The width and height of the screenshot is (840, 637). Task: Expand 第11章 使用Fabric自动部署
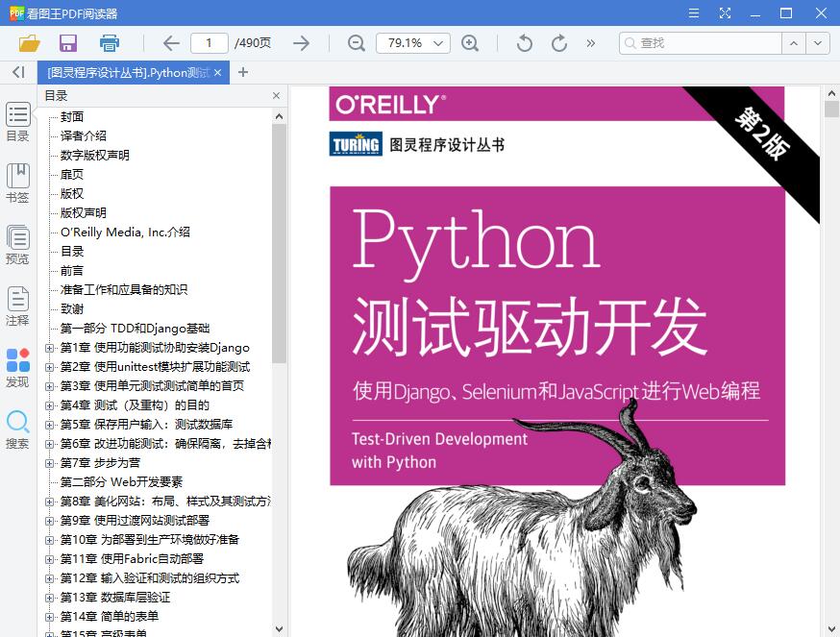click(49, 560)
